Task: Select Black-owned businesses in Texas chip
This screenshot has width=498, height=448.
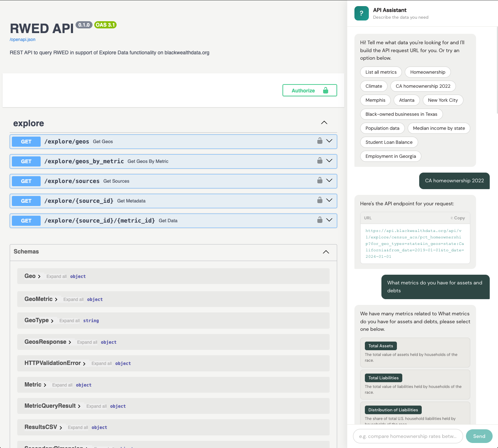Action: tap(402, 114)
